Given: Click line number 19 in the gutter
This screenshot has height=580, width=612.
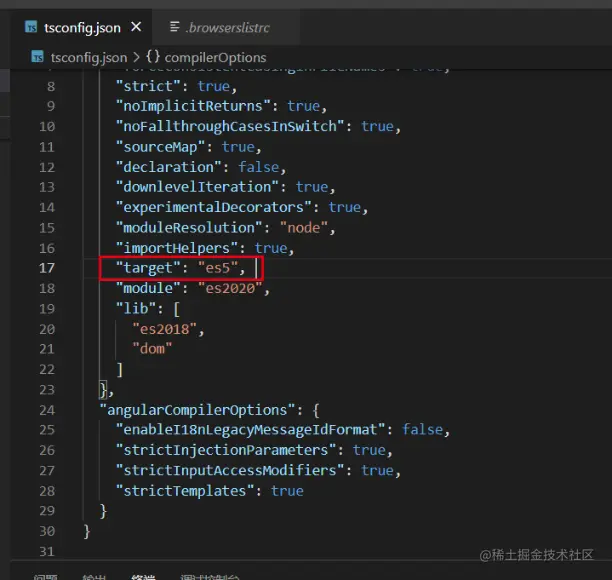Looking at the screenshot, I should 47,309.
